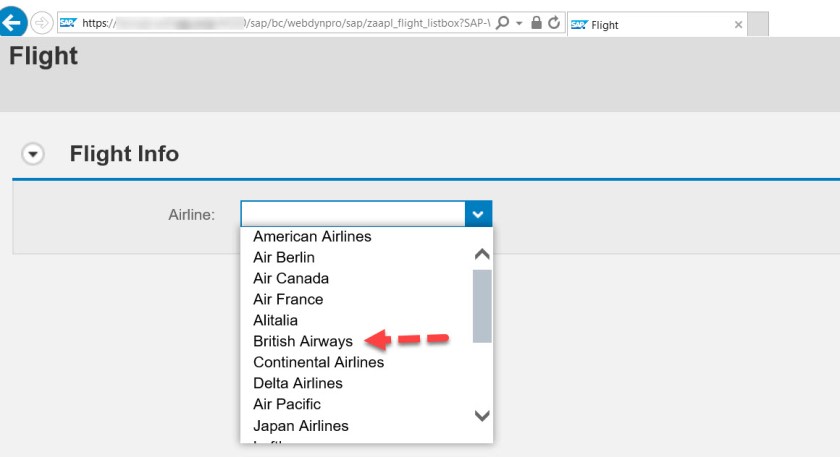Viewport: 840px width, 457px height.
Task: Open the blank new tab button
Action: [758, 24]
